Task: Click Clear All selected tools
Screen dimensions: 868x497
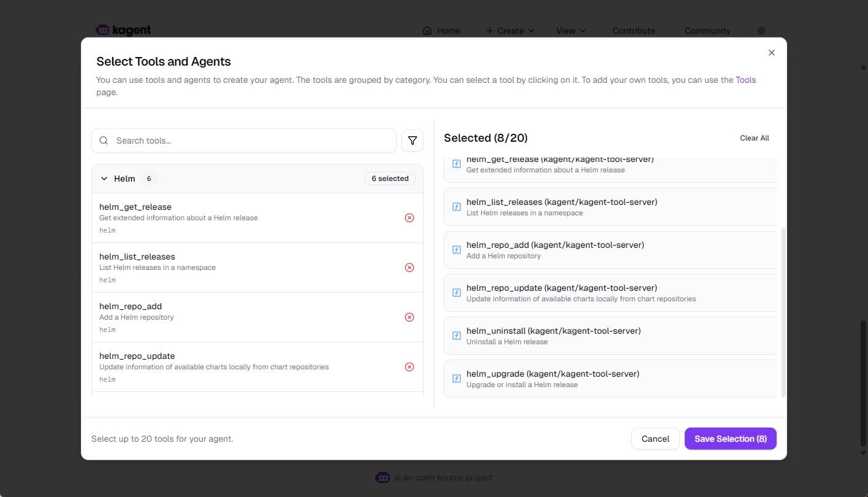Action: click(x=754, y=138)
